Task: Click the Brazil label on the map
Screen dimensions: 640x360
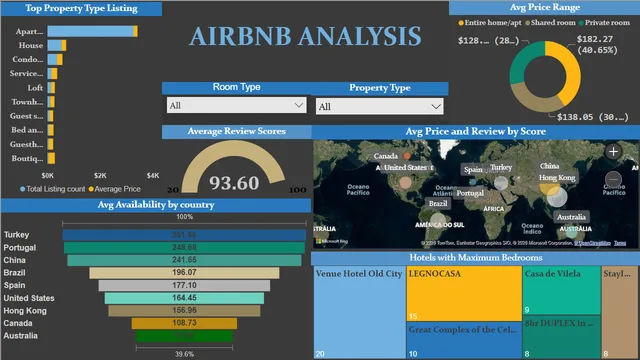Action: point(438,203)
